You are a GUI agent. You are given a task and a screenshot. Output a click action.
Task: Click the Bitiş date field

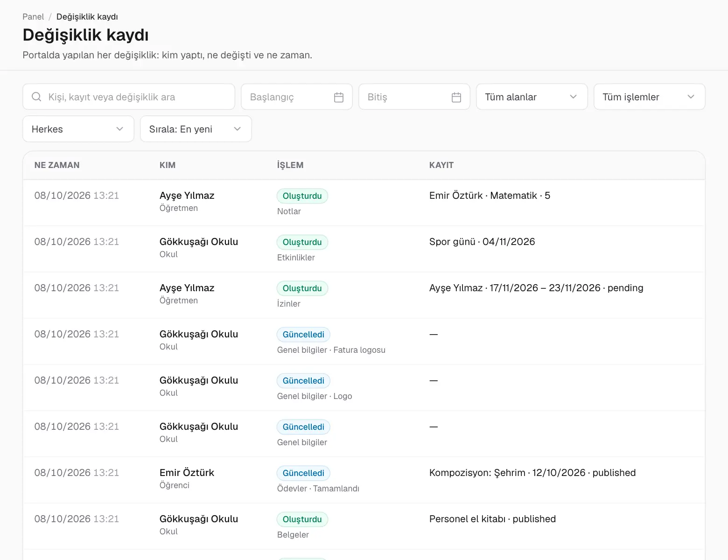tap(414, 97)
